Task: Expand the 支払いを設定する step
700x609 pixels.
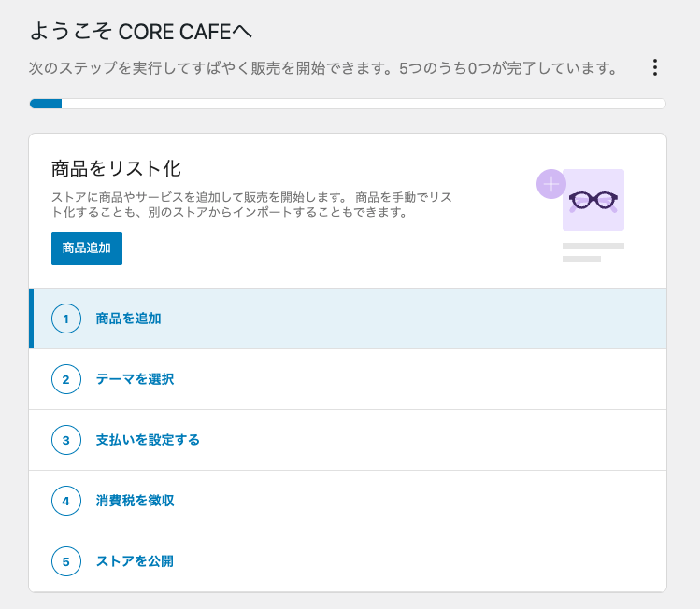Action: pos(148,440)
